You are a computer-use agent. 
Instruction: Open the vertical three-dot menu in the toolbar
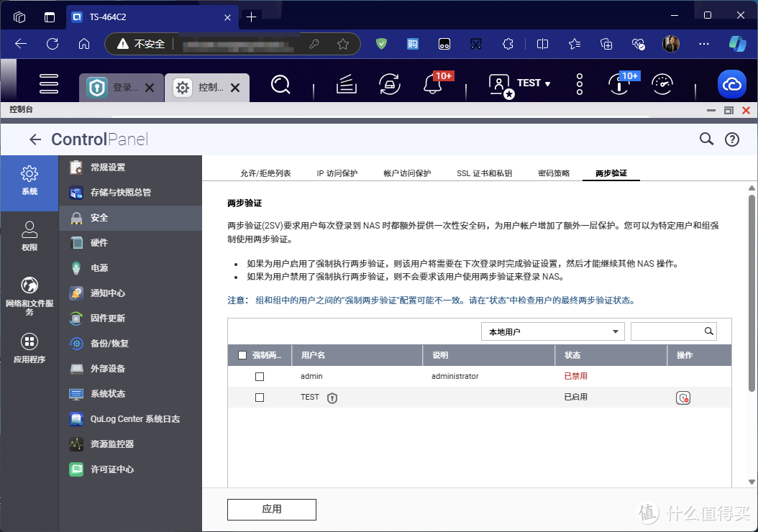pos(579,83)
